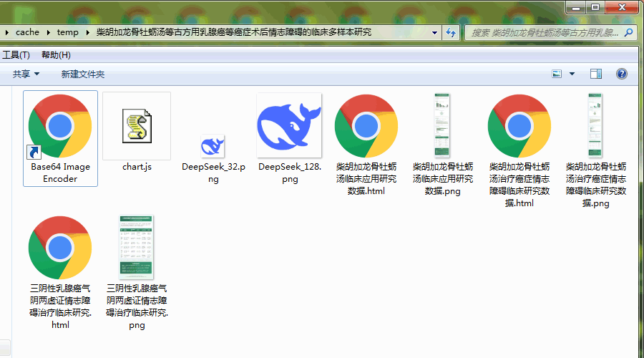Open the 工具(T) menu
Image resolution: width=644 pixels, height=358 pixels.
pyautogui.click(x=16, y=54)
